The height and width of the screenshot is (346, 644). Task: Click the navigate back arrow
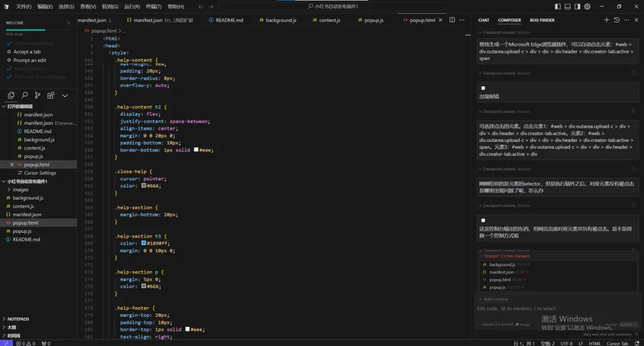201,7
